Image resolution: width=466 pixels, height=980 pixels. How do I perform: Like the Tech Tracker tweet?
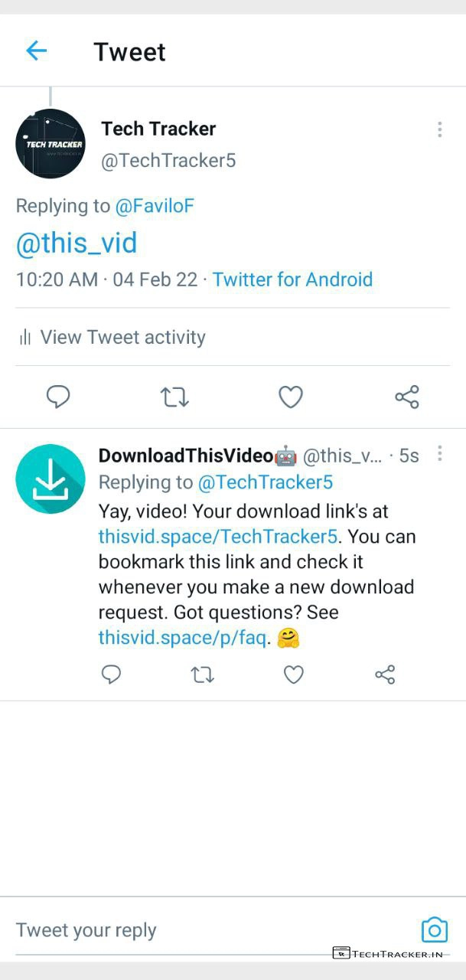pyautogui.click(x=291, y=397)
